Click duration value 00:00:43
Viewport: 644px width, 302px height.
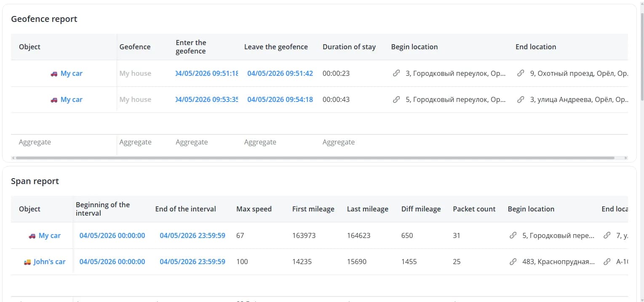[336, 99]
